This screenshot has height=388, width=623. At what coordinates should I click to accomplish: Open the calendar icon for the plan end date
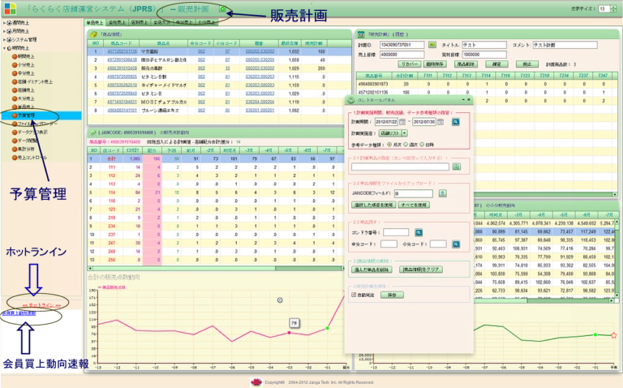[x=440, y=122]
